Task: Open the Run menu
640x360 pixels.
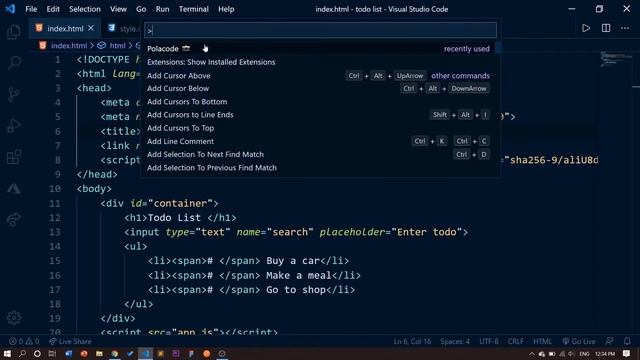Action: tap(162, 9)
